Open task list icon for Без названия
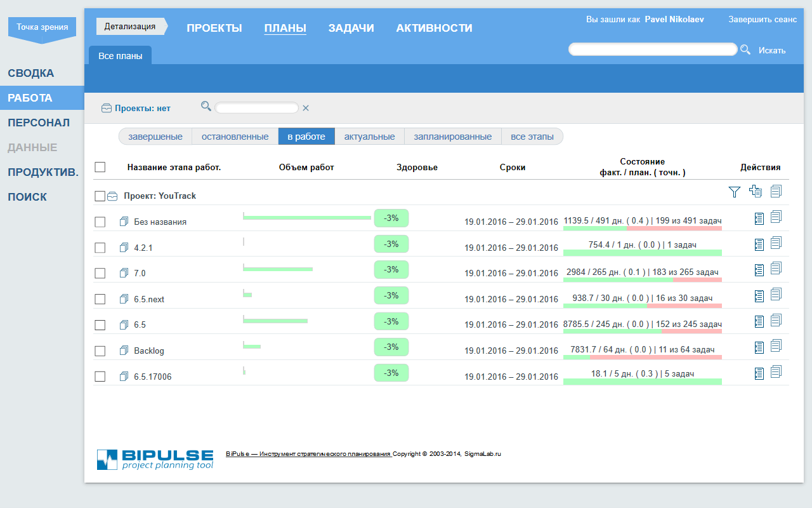 759,218
